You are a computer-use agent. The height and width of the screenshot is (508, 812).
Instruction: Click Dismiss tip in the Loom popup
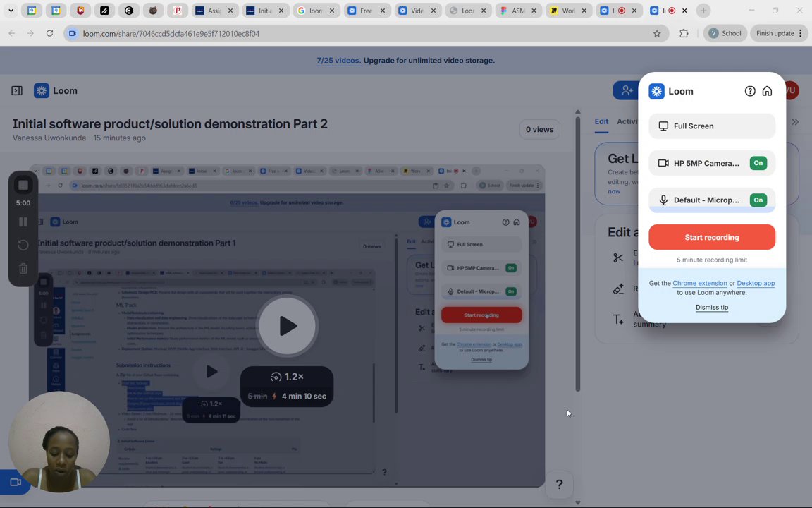click(712, 308)
